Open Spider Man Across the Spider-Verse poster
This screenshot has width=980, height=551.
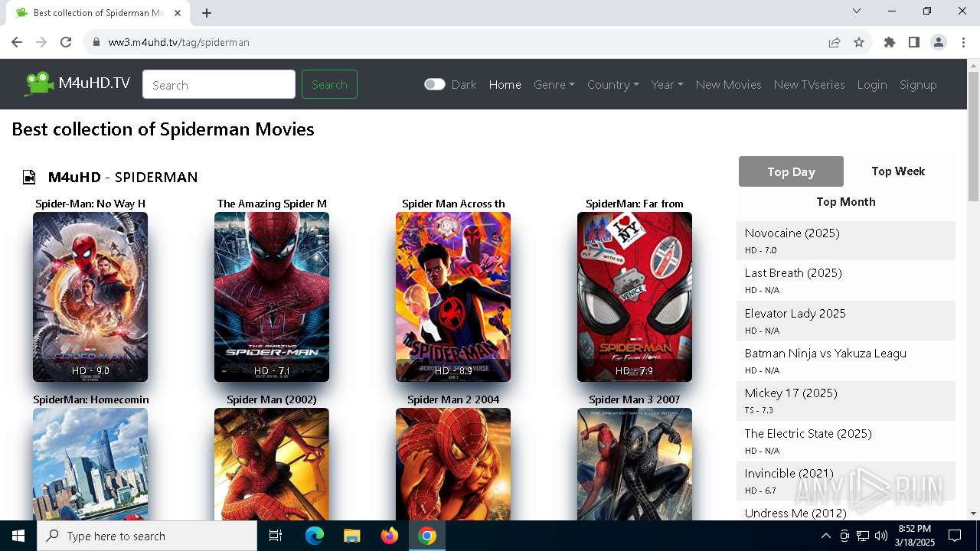pos(453,297)
